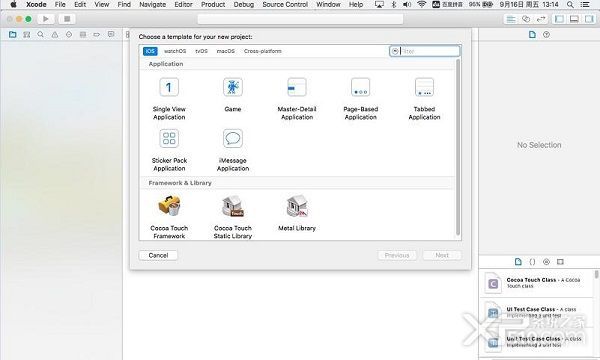Open the Source Control menu

pyautogui.click(x=285, y=5)
